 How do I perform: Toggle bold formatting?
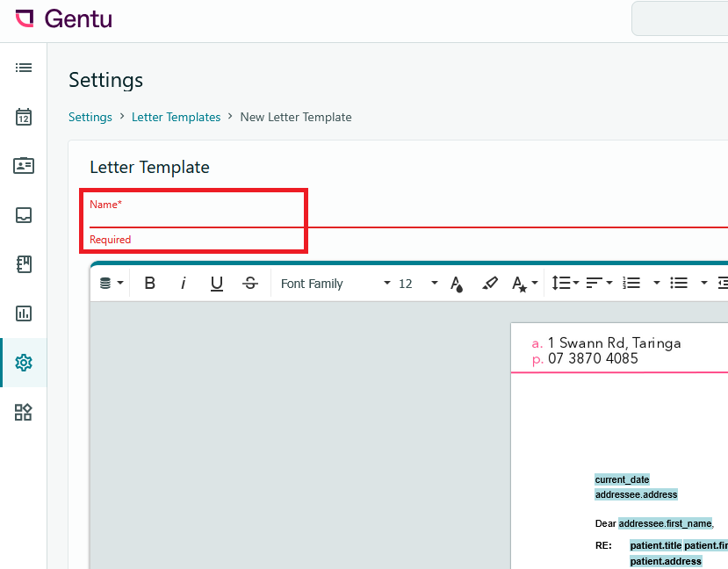tap(149, 283)
